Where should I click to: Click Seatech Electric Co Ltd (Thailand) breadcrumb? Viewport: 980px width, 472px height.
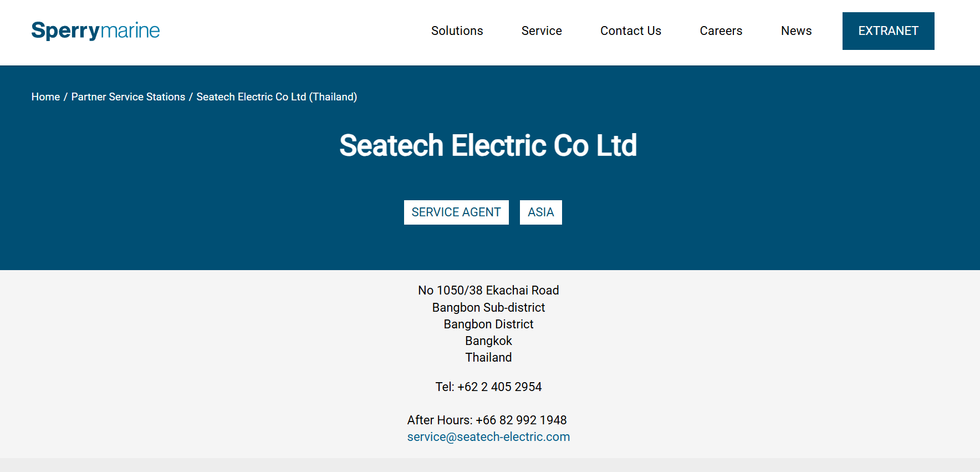(x=277, y=97)
